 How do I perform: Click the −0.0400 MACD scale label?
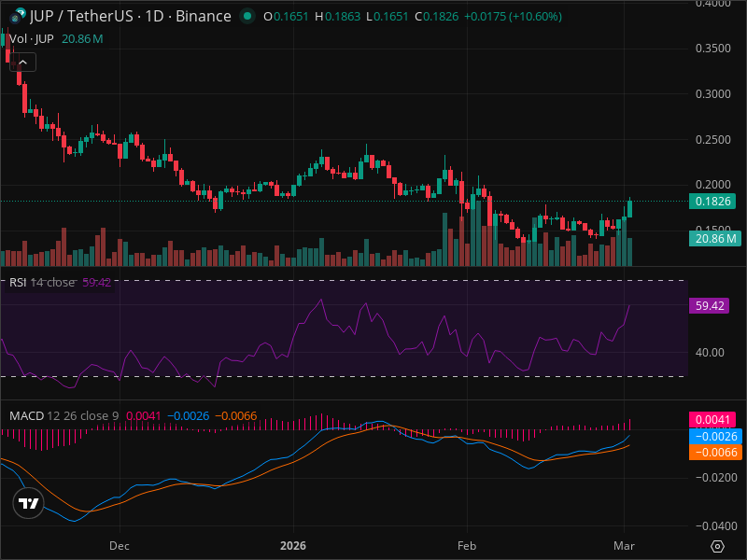point(716,526)
